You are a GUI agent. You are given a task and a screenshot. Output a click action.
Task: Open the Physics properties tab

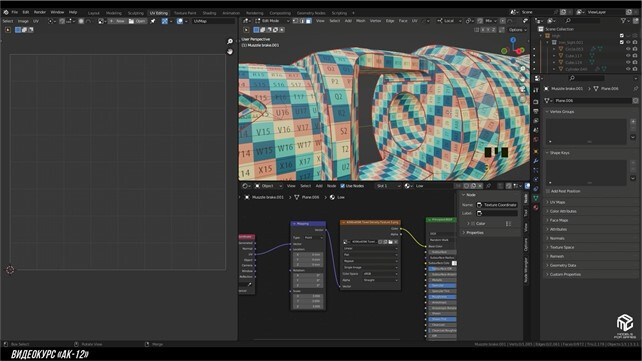coord(536,179)
